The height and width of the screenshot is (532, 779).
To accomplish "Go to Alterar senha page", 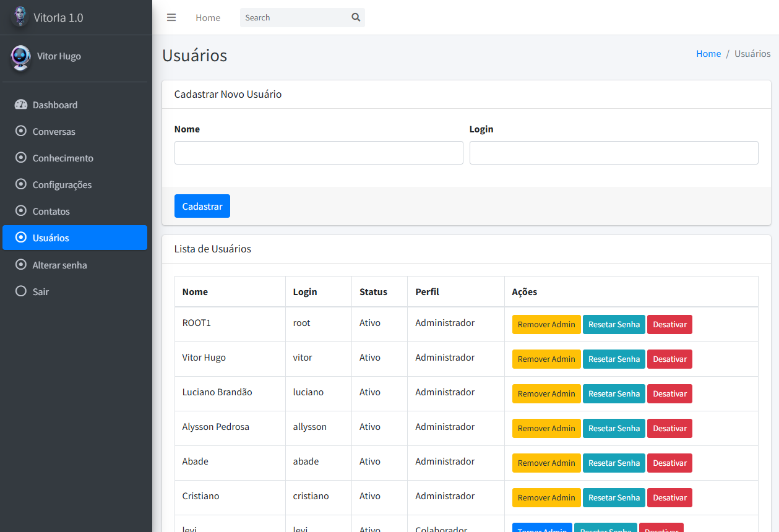I will tap(59, 265).
